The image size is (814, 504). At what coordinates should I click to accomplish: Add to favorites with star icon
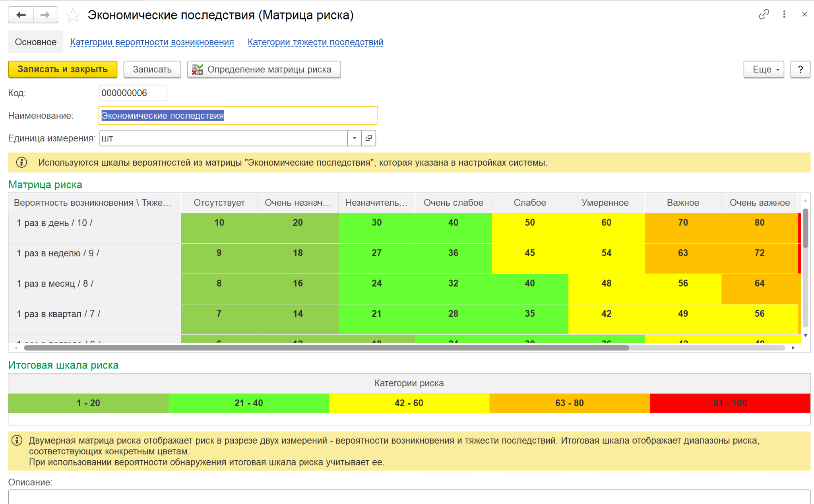pos(73,16)
